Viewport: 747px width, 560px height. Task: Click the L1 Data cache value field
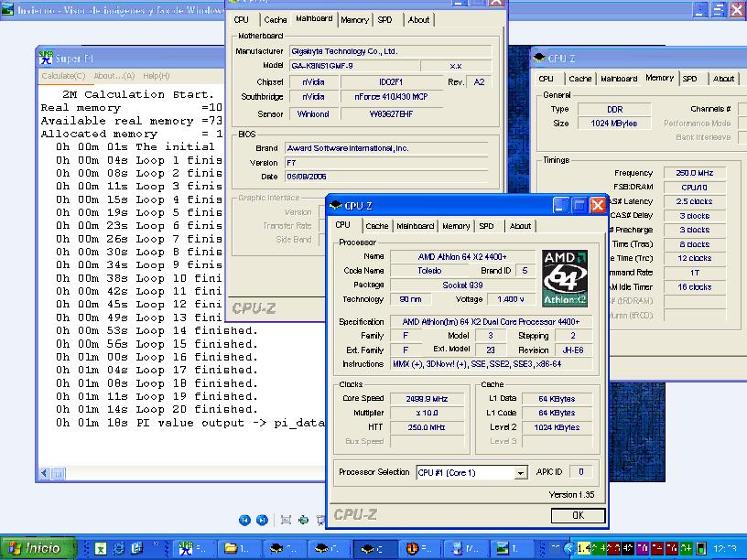point(557,399)
